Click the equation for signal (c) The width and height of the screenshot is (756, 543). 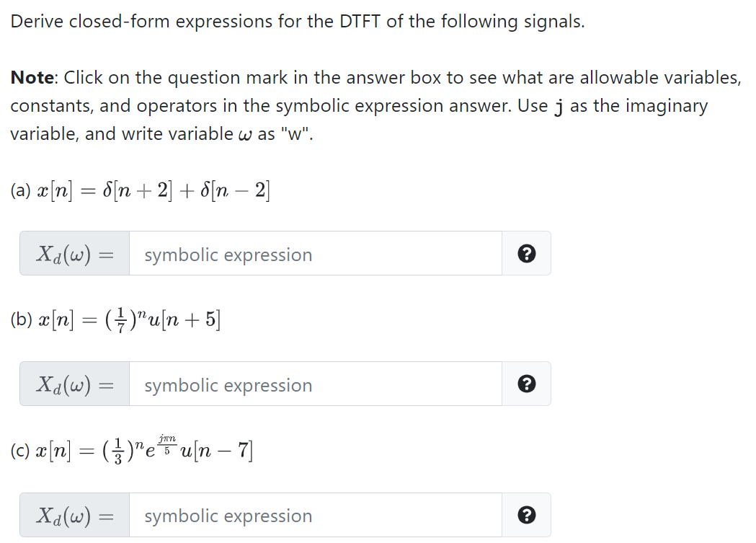[x=131, y=449]
